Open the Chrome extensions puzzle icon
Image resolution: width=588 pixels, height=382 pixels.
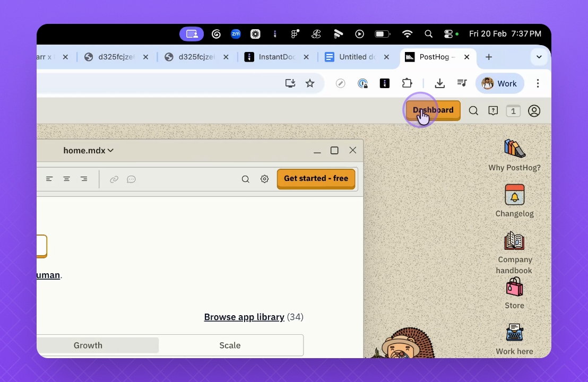coord(407,83)
